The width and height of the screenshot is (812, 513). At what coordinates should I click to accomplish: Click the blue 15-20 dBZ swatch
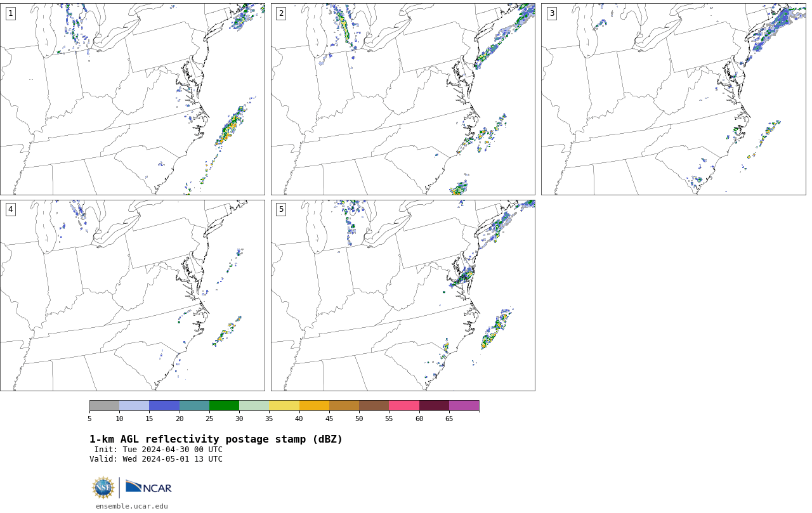tap(164, 406)
